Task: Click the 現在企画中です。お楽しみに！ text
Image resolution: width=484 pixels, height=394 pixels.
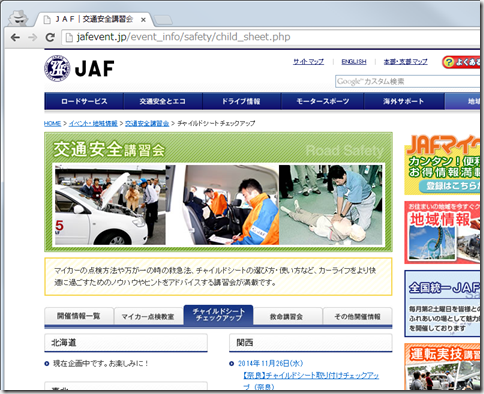Action: pos(101,363)
